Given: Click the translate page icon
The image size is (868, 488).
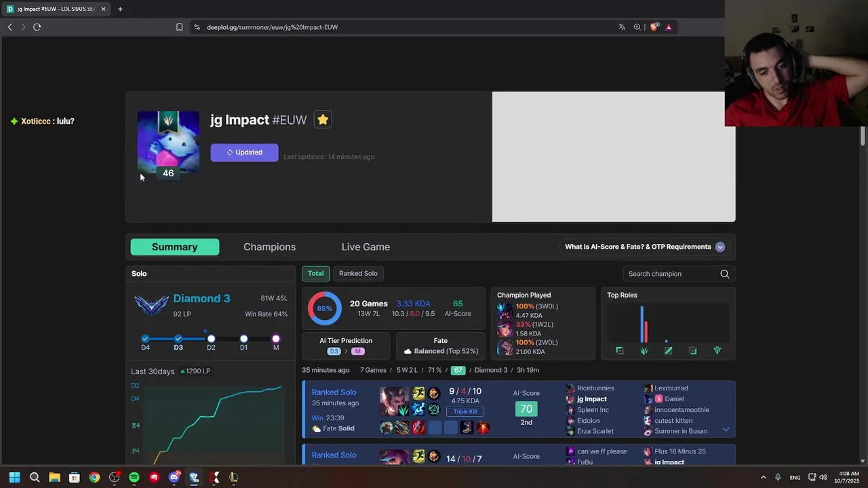Looking at the screenshot, I should pos(621,27).
